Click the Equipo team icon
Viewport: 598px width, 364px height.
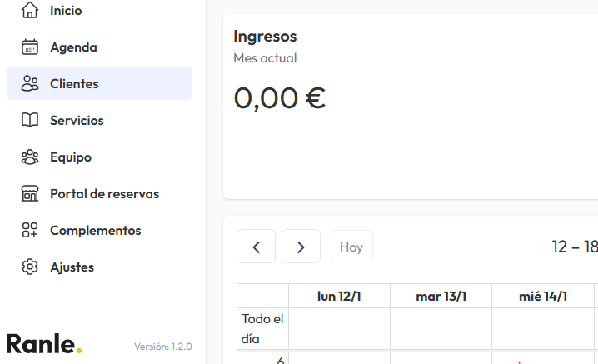pyautogui.click(x=30, y=157)
